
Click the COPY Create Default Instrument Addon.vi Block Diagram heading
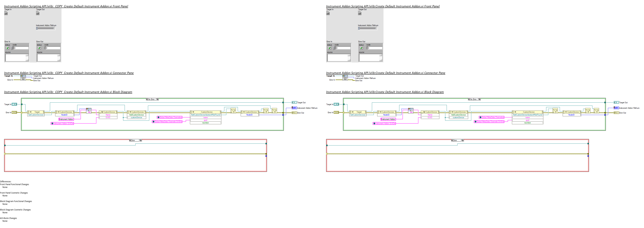68,92
